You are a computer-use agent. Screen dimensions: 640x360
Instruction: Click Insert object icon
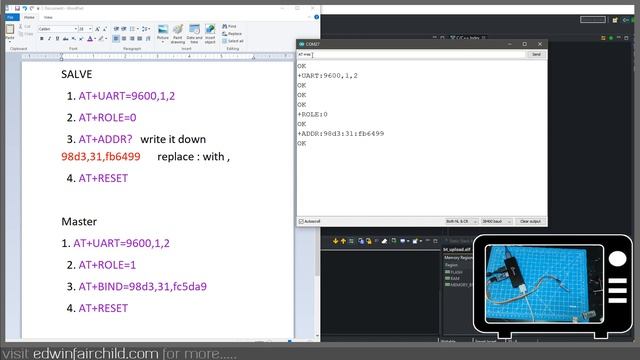click(x=210, y=33)
